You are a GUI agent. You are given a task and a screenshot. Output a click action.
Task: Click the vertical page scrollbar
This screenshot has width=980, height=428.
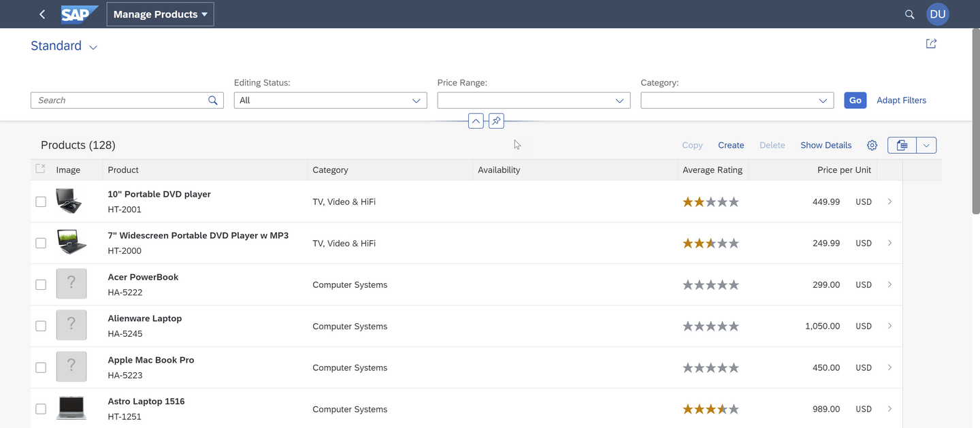click(x=976, y=122)
